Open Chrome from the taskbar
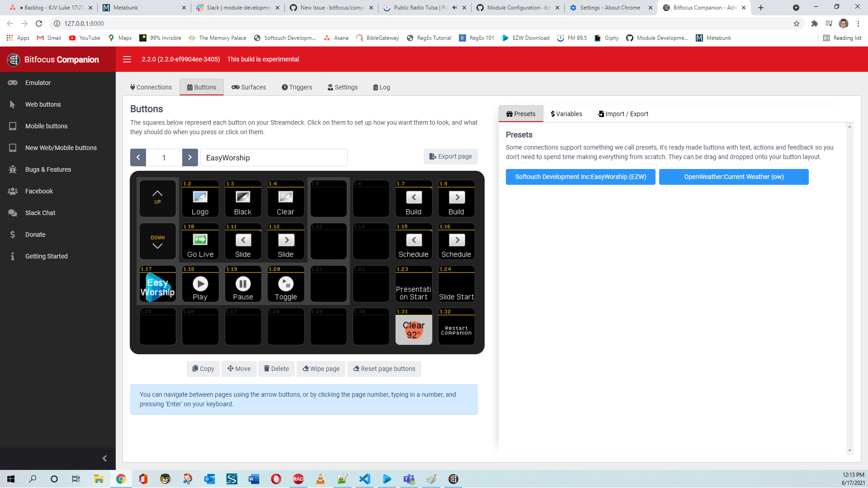The image size is (868, 488). click(x=121, y=479)
